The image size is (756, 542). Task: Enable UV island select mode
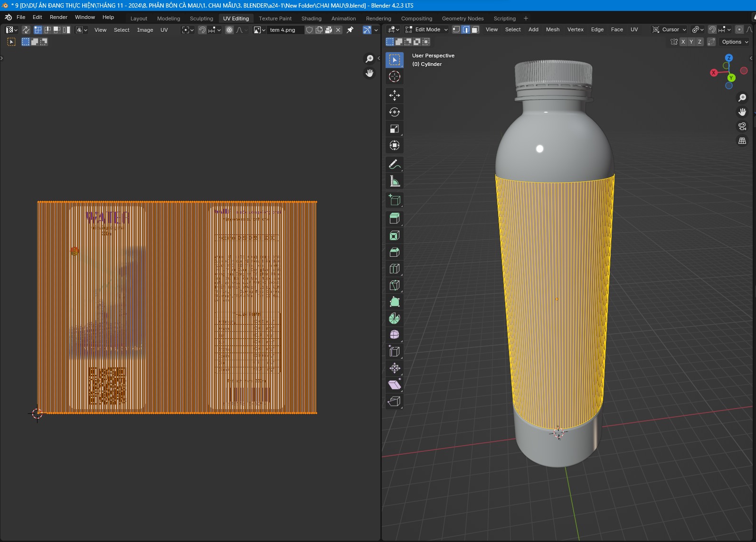(x=66, y=30)
